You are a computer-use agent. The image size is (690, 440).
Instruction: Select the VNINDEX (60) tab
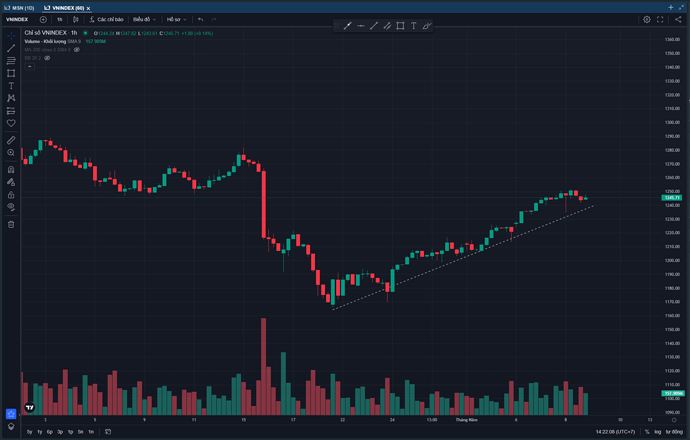[64, 6]
